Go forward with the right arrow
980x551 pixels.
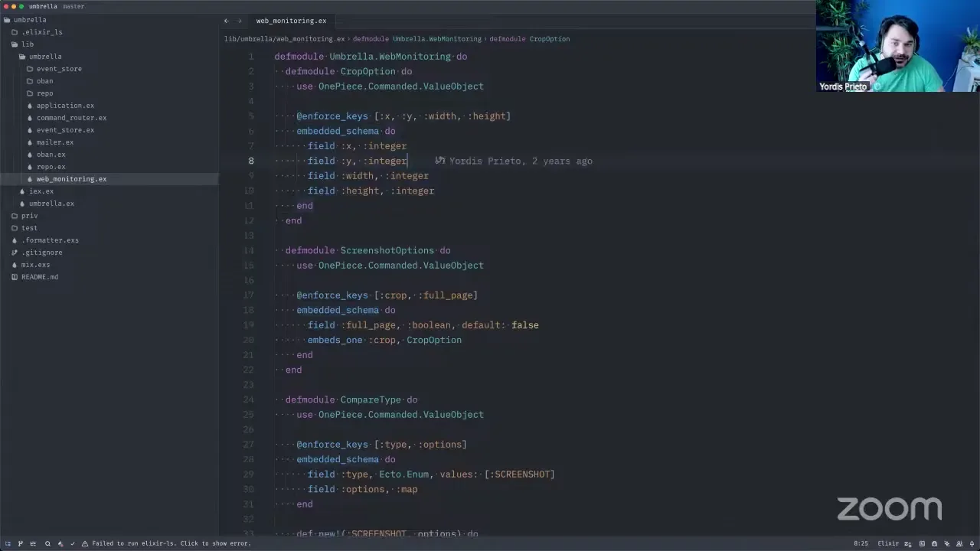[x=240, y=21]
